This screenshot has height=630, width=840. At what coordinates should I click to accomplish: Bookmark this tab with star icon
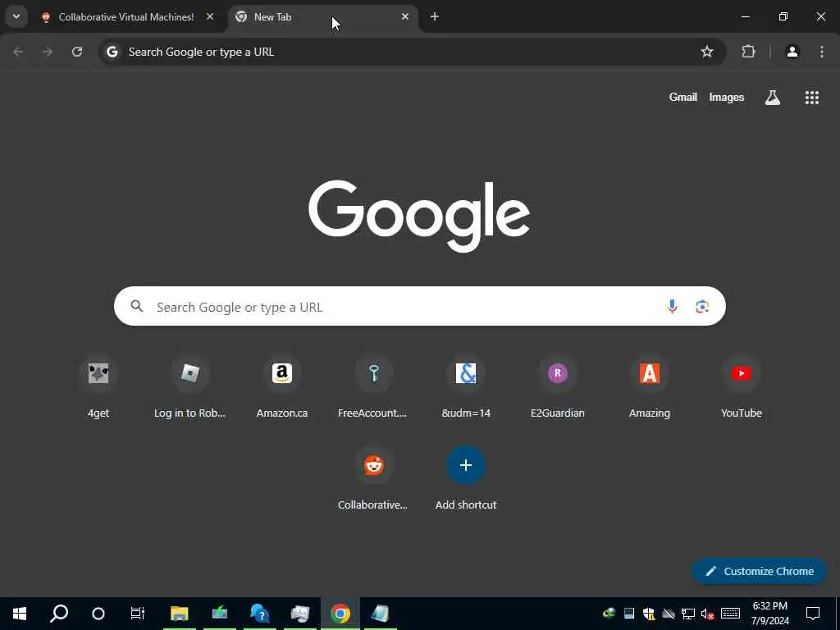[x=707, y=52]
